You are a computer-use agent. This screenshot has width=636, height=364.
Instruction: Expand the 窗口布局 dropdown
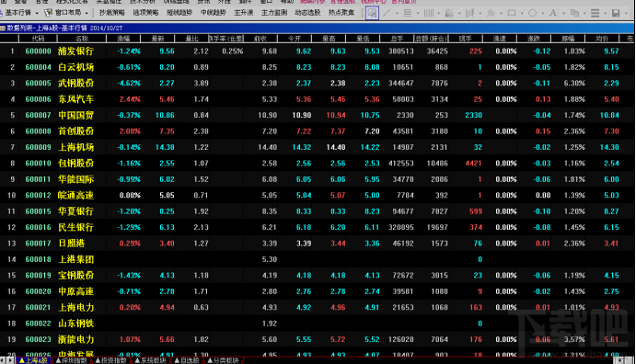[x=87, y=13]
